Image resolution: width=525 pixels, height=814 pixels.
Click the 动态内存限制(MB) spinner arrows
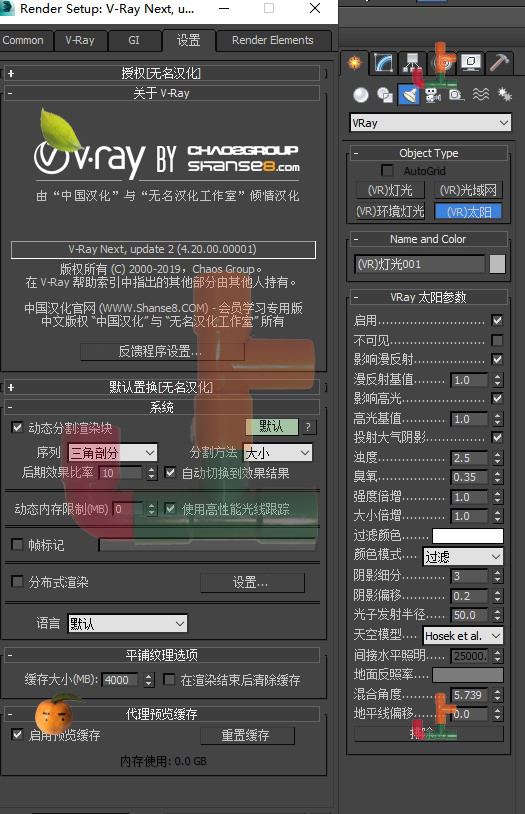pyautogui.click(x=152, y=509)
